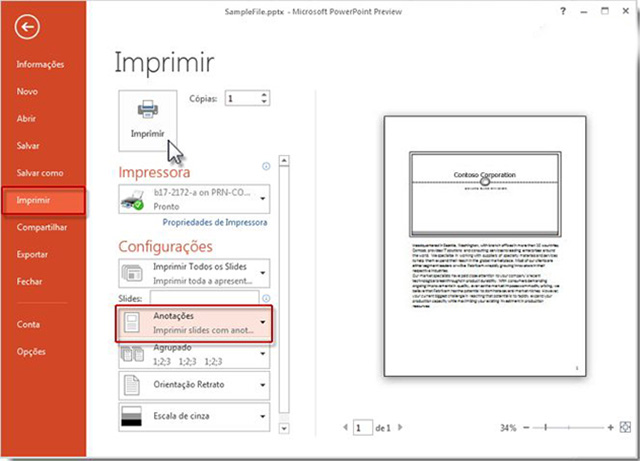Choose Salvar from the sidebar
The image size is (640, 461).
tap(28, 146)
